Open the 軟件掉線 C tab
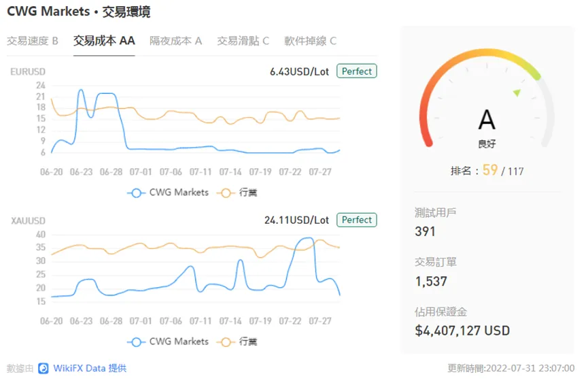This screenshot has width=588, height=379. 310,41
